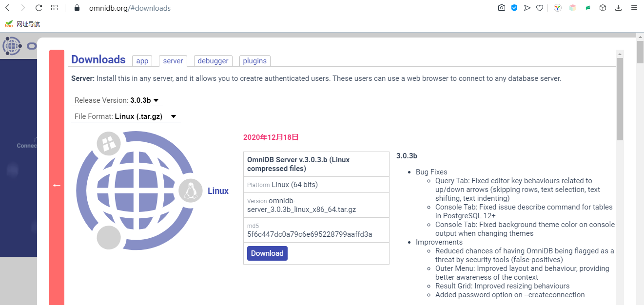Click the blue Download button
The width and height of the screenshot is (644, 305).
pyautogui.click(x=267, y=253)
